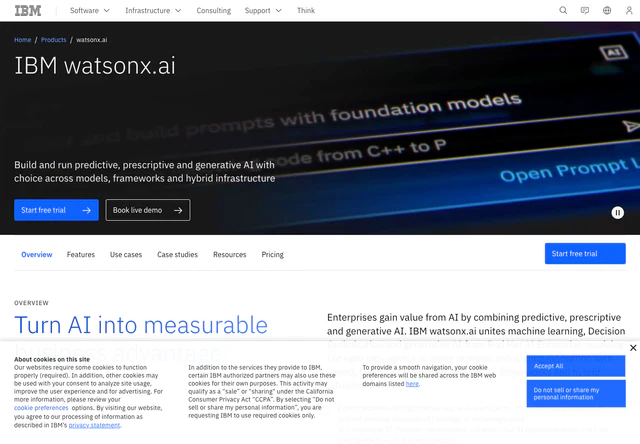Open the search icon in header
The height and width of the screenshot is (444, 640).
tap(563, 11)
